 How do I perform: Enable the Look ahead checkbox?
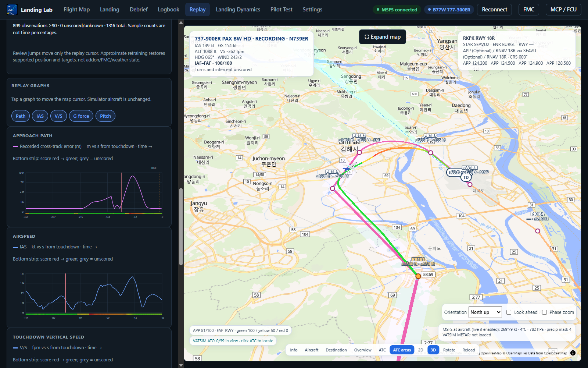509,312
